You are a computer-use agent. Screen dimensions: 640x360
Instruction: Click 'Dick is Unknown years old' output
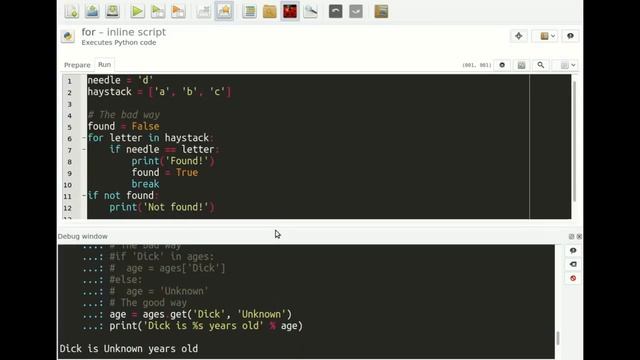(129, 349)
